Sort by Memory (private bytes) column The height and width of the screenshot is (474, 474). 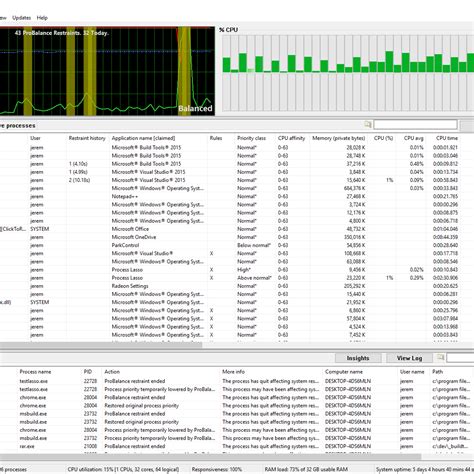point(339,138)
